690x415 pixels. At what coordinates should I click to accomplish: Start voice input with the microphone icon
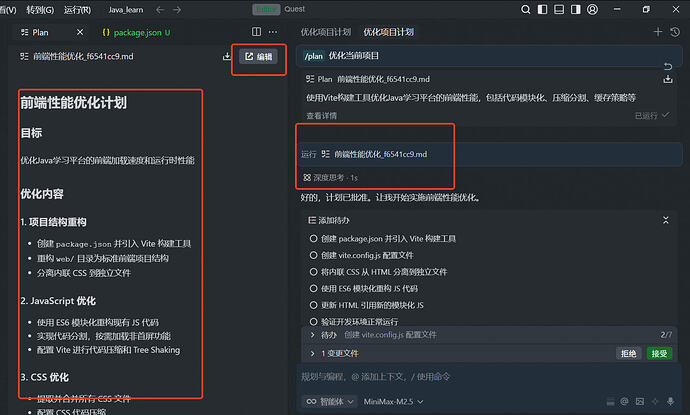pos(671,401)
